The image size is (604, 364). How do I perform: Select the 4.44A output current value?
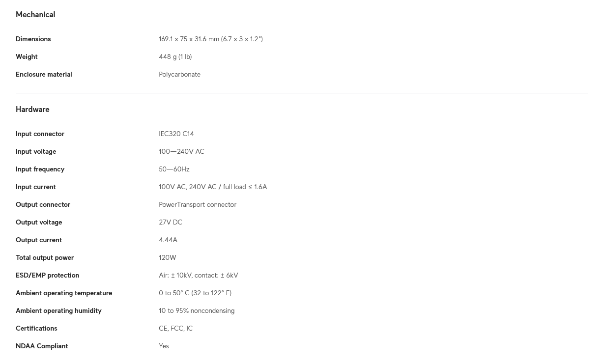click(168, 240)
